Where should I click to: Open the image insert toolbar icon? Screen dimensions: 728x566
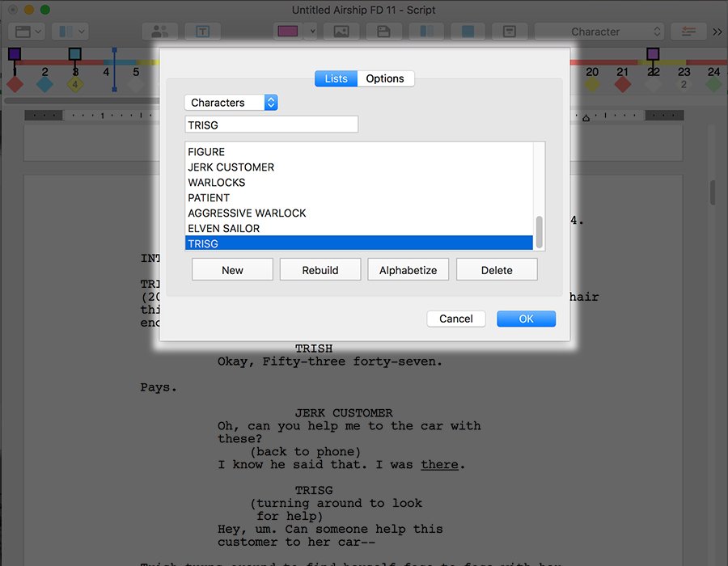[x=341, y=32]
